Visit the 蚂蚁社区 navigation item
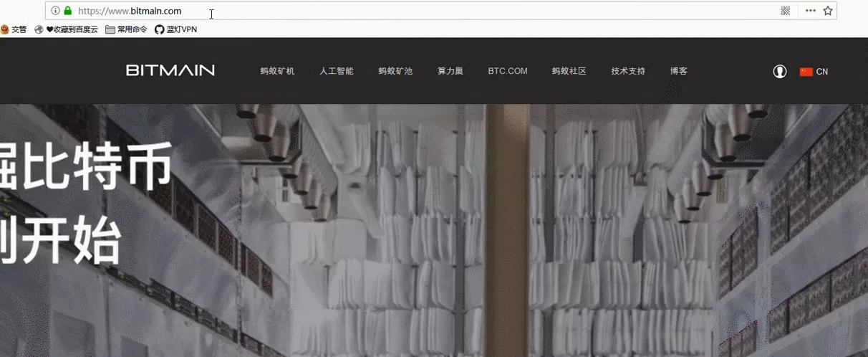The image size is (868, 357). click(569, 71)
